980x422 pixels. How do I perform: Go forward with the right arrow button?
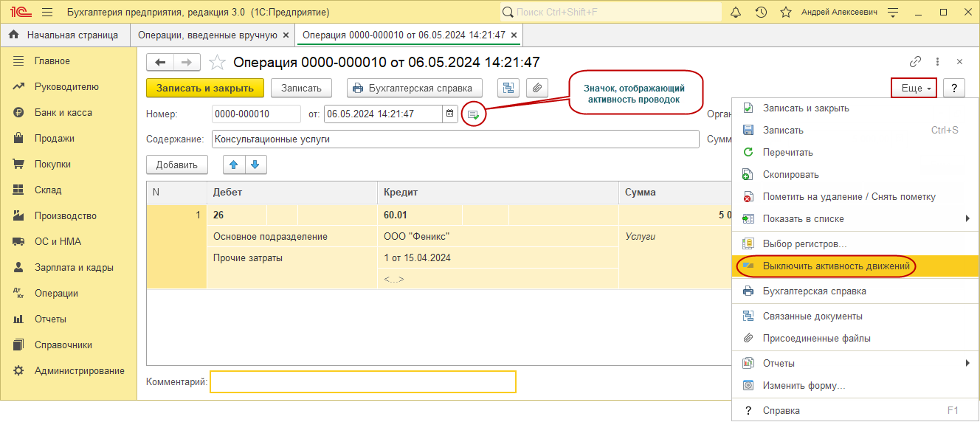[x=187, y=63]
